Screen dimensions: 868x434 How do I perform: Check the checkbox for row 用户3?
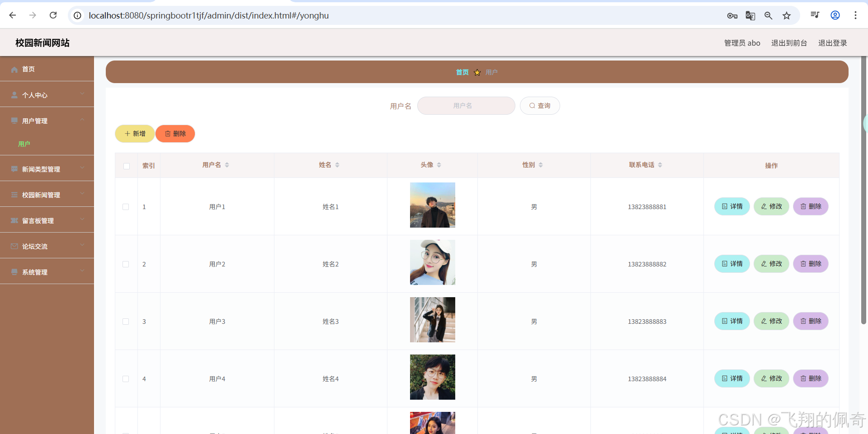pyautogui.click(x=126, y=322)
